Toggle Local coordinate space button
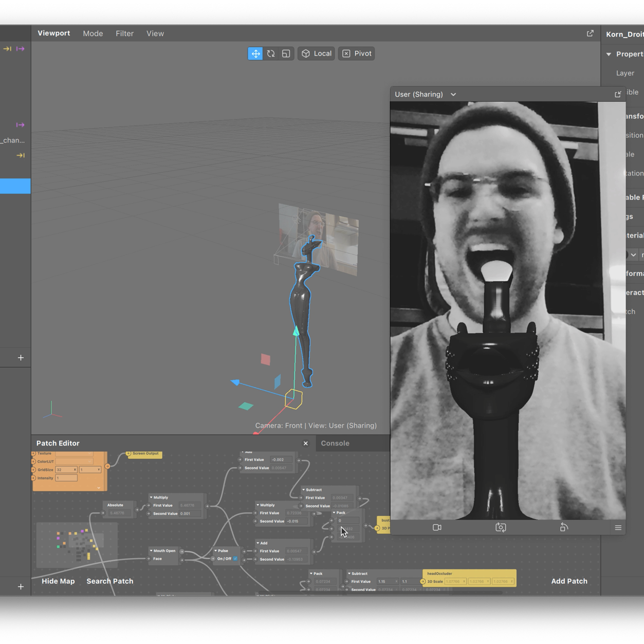Screen dimensions: 644x644 point(316,53)
